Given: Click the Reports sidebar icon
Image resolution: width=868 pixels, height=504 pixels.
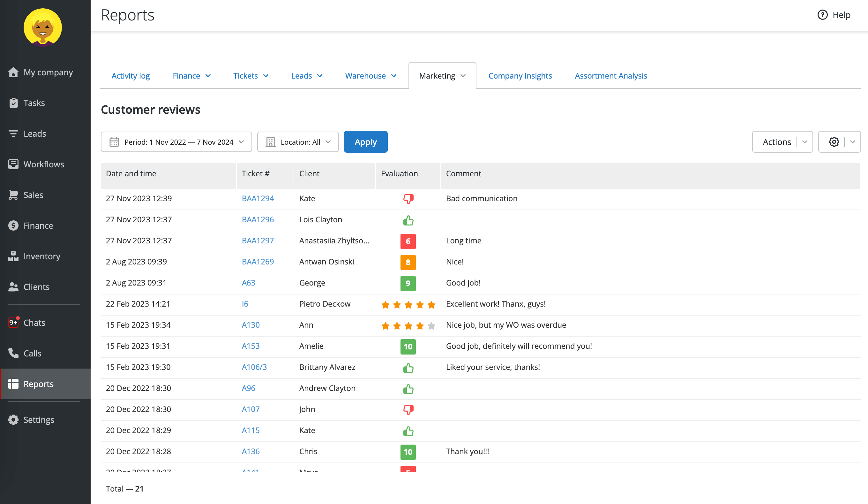Looking at the screenshot, I should coord(13,383).
